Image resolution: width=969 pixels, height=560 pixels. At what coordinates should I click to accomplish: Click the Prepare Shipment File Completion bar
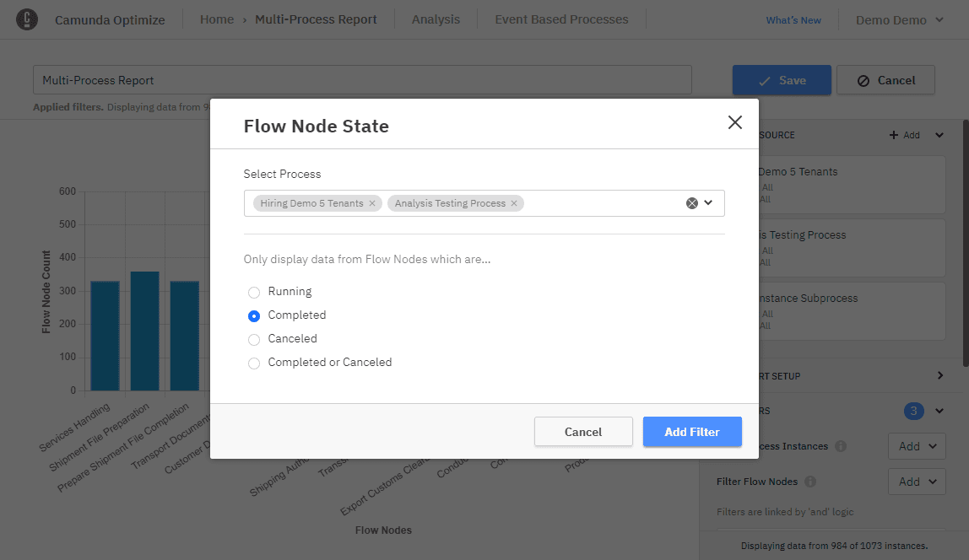185,336
